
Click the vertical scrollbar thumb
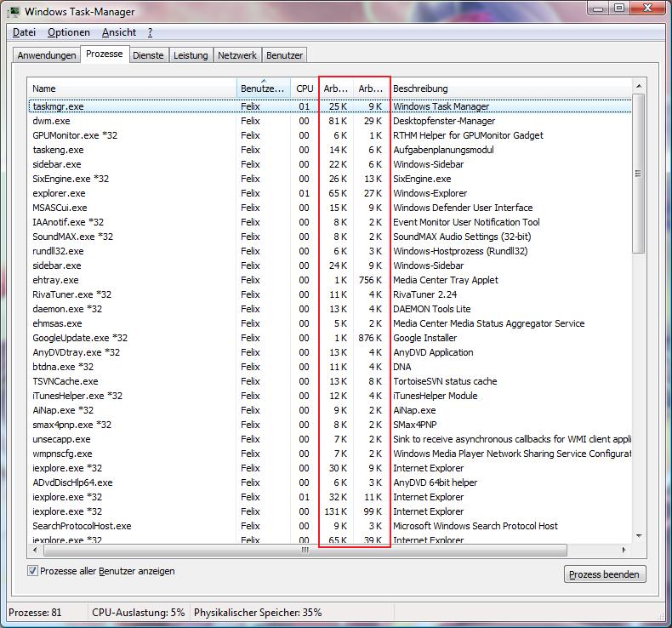pyautogui.click(x=639, y=174)
